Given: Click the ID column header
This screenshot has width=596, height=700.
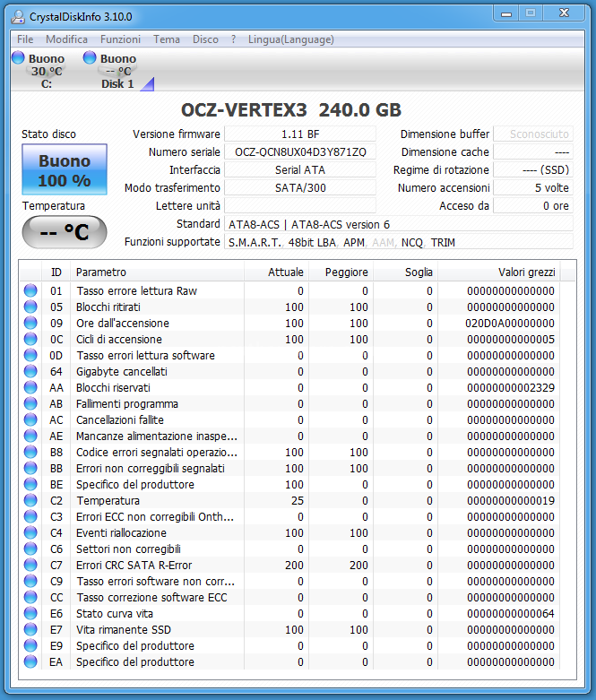Looking at the screenshot, I should pyautogui.click(x=56, y=272).
